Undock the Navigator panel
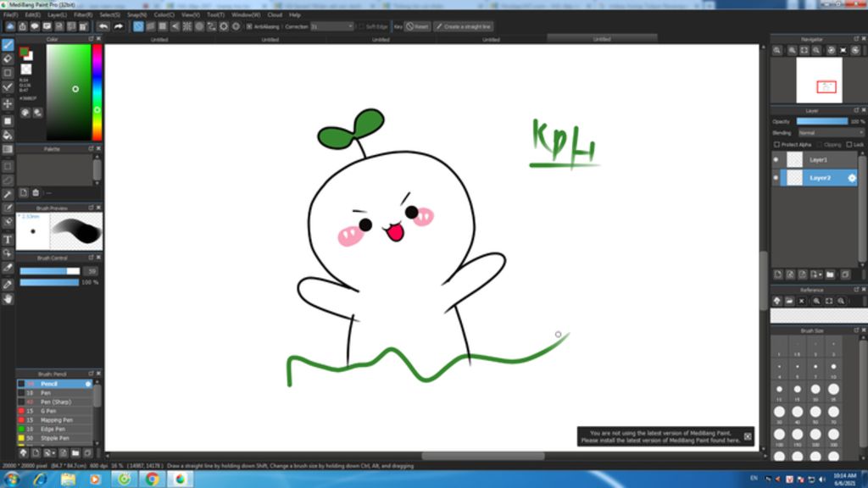Viewport: 868px width, 488px height. (856, 39)
